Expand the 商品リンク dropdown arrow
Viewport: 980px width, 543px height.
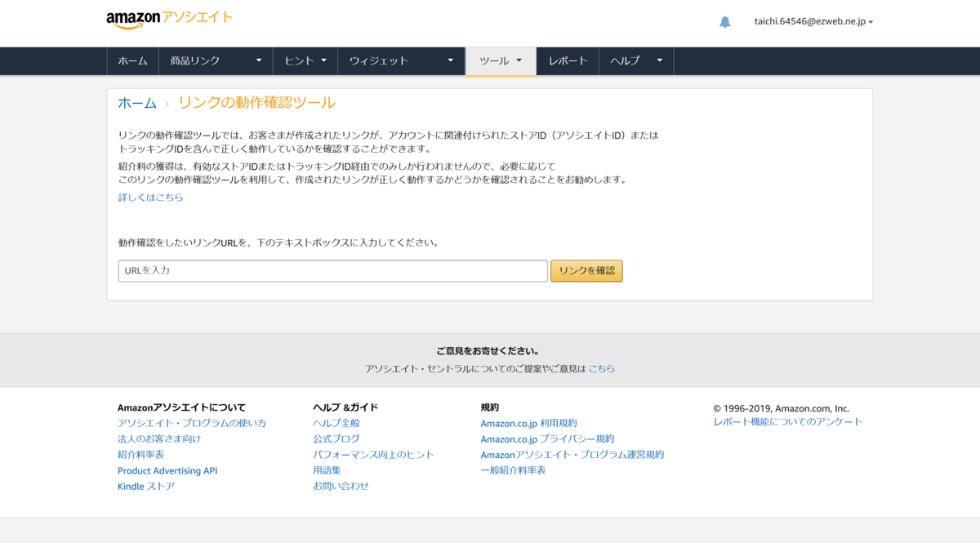[x=259, y=60]
